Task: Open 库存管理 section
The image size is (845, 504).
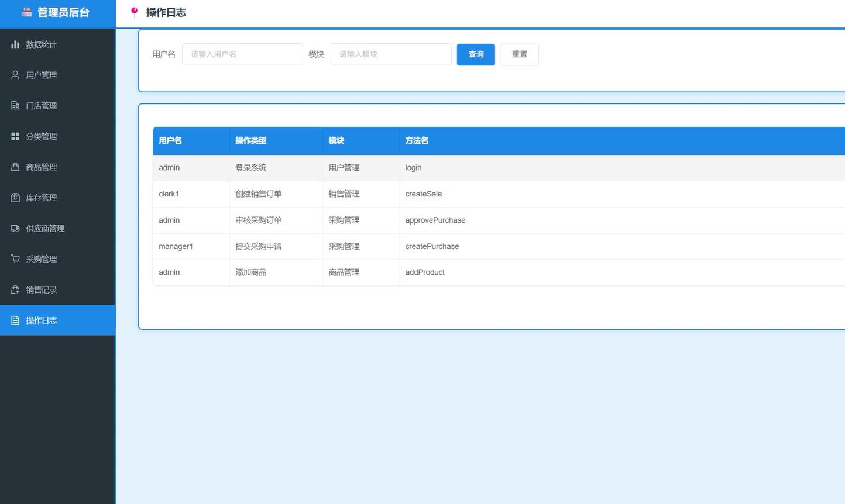Action: 57,198
